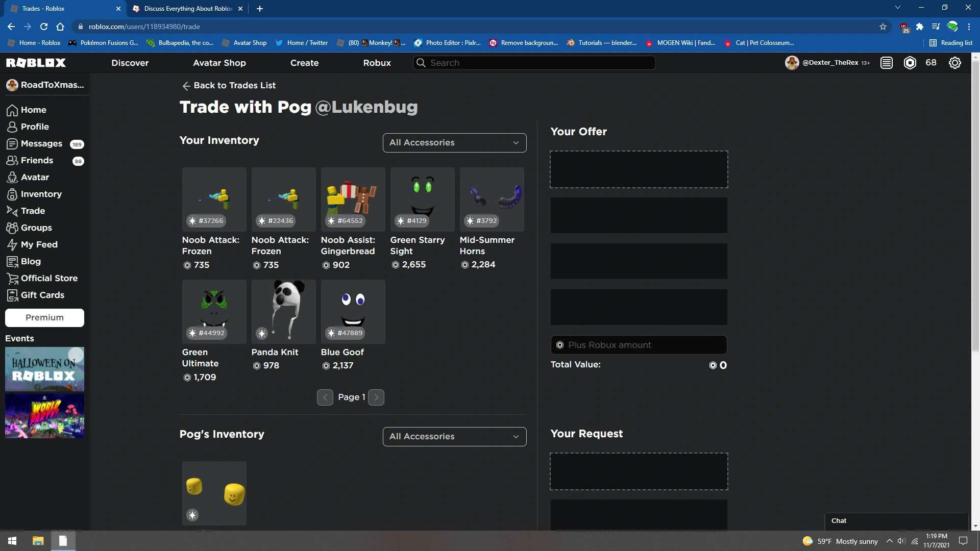Open notifications feed icon beside username
Screen dimensions: 980x551
click(887, 63)
